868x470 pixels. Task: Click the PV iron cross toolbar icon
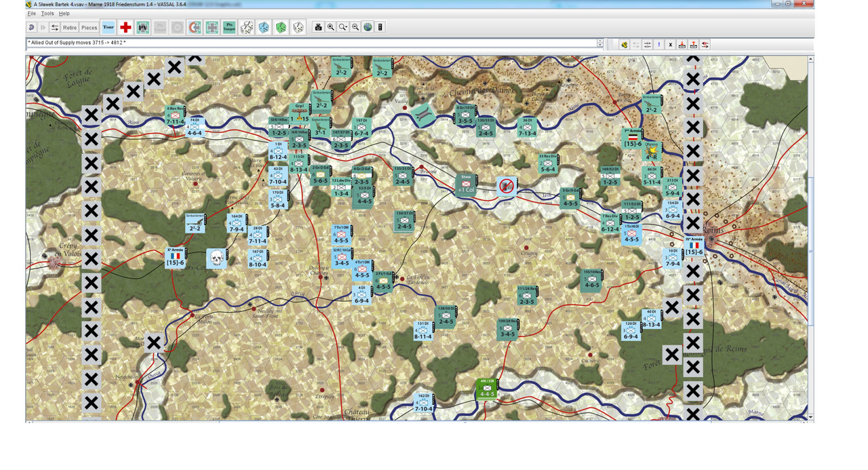click(x=143, y=27)
